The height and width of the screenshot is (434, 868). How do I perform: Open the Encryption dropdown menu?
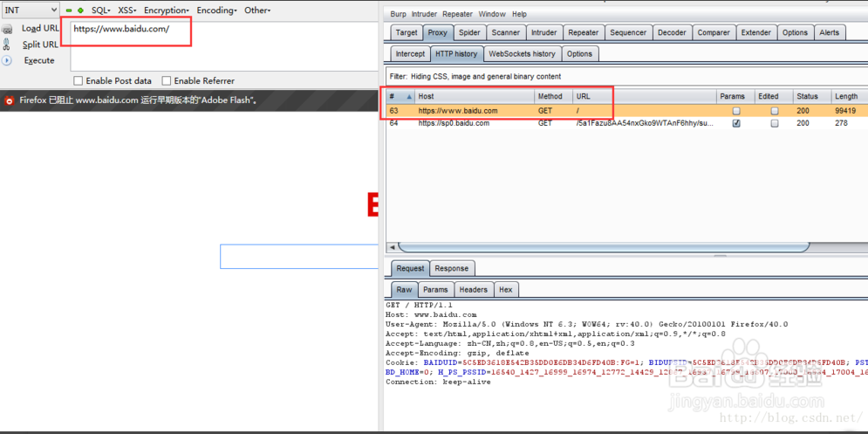coord(167,10)
